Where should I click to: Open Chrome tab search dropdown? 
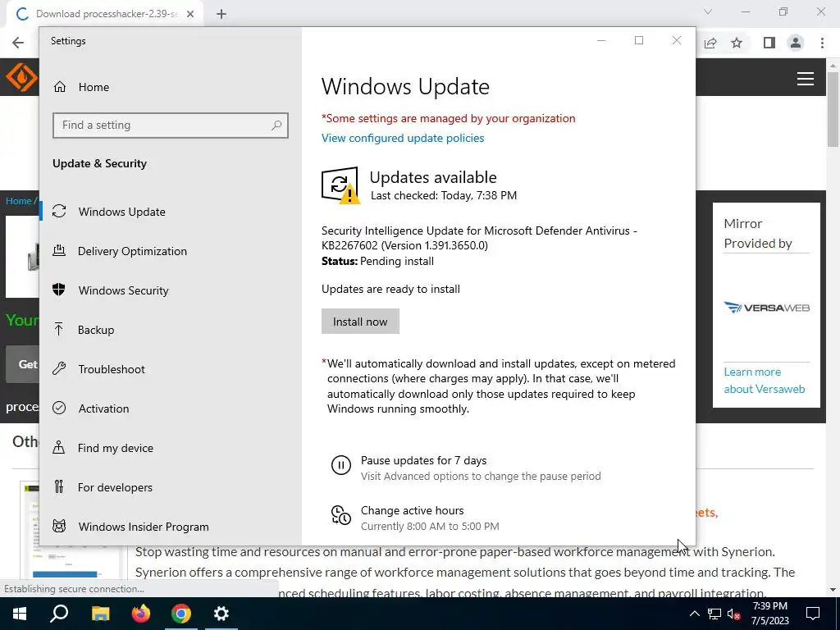pyautogui.click(x=708, y=11)
